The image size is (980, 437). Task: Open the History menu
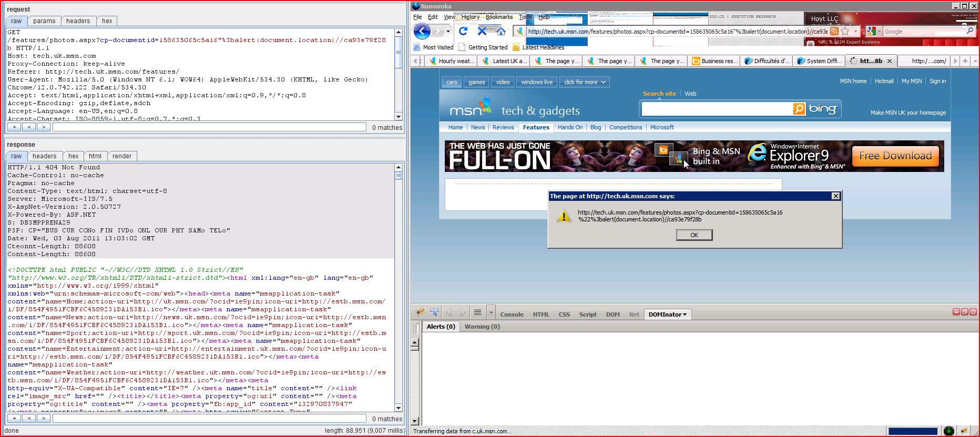pyautogui.click(x=470, y=17)
